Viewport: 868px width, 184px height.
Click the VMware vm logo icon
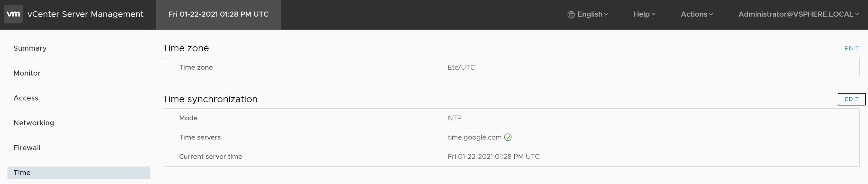13,14
